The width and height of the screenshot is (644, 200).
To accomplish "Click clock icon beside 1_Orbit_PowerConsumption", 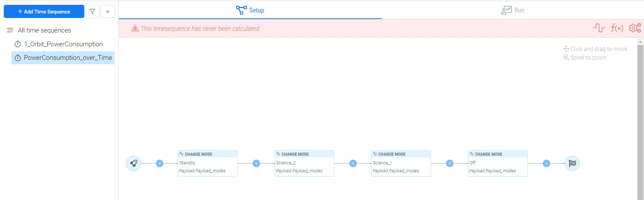I will pyautogui.click(x=18, y=44).
